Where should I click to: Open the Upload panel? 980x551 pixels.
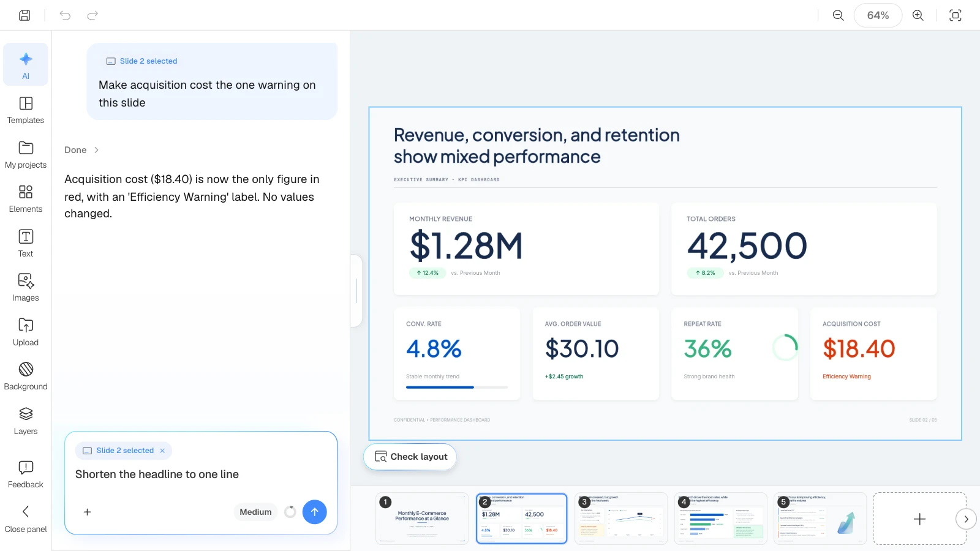pos(26,332)
